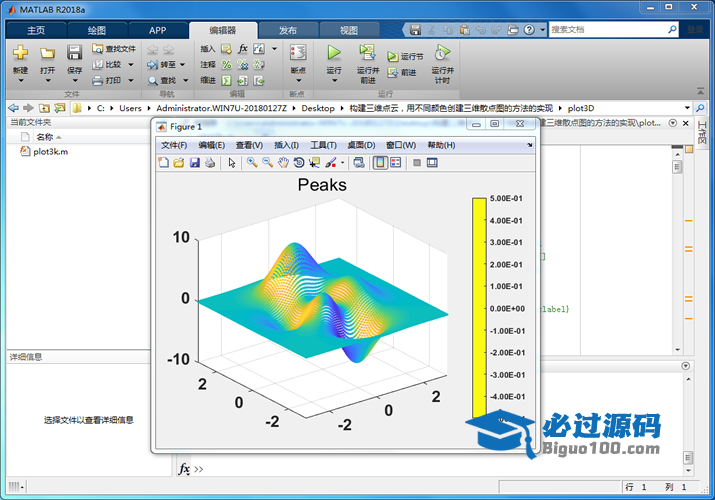Expand the Breakpoints (断点) dropdown arrow
The height and width of the screenshot is (500, 715).
[299, 81]
